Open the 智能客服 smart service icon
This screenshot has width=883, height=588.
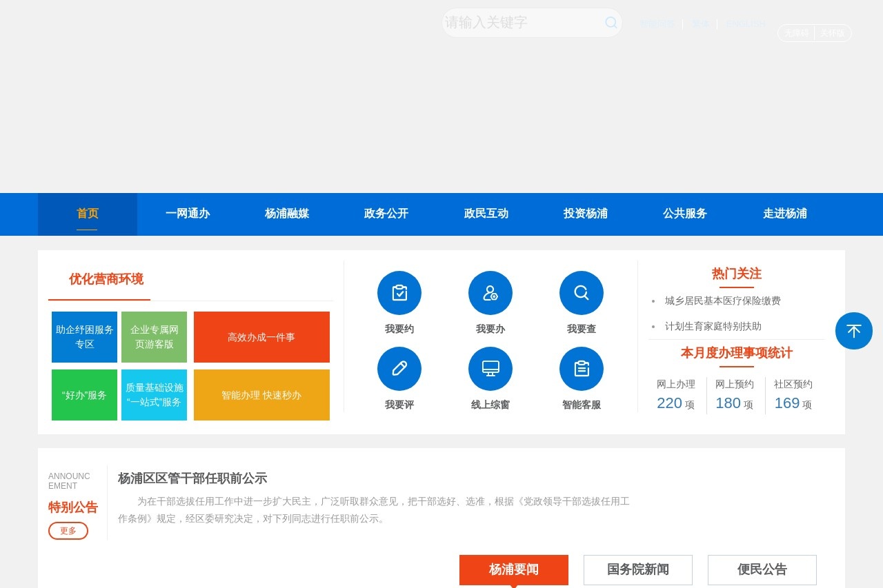tap(581, 368)
